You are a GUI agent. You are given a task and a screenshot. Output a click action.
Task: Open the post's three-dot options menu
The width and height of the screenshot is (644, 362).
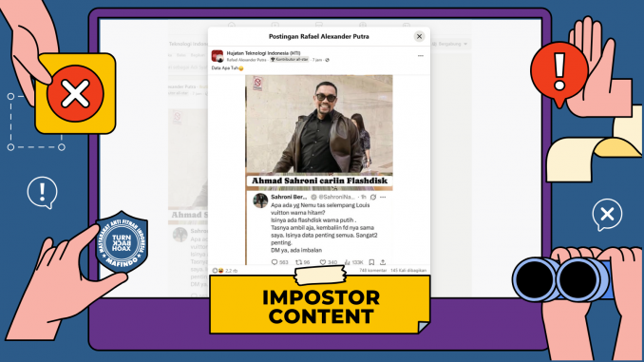click(420, 56)
